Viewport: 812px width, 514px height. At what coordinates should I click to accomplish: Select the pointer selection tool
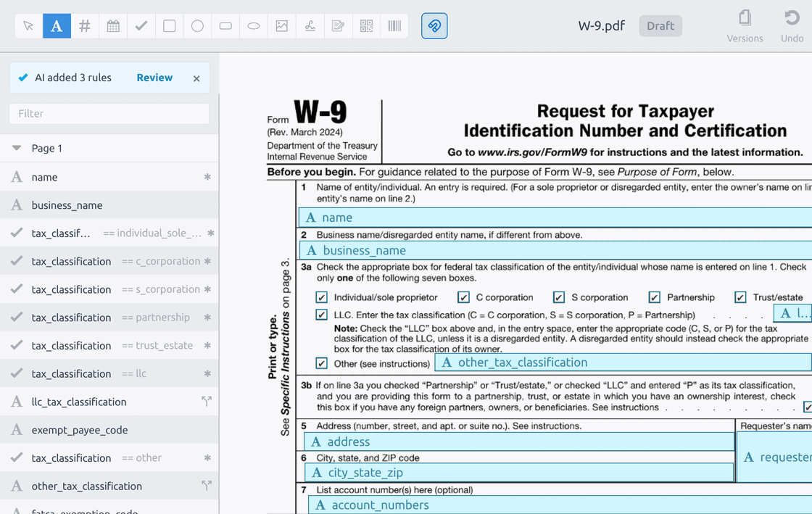(28, 26)
